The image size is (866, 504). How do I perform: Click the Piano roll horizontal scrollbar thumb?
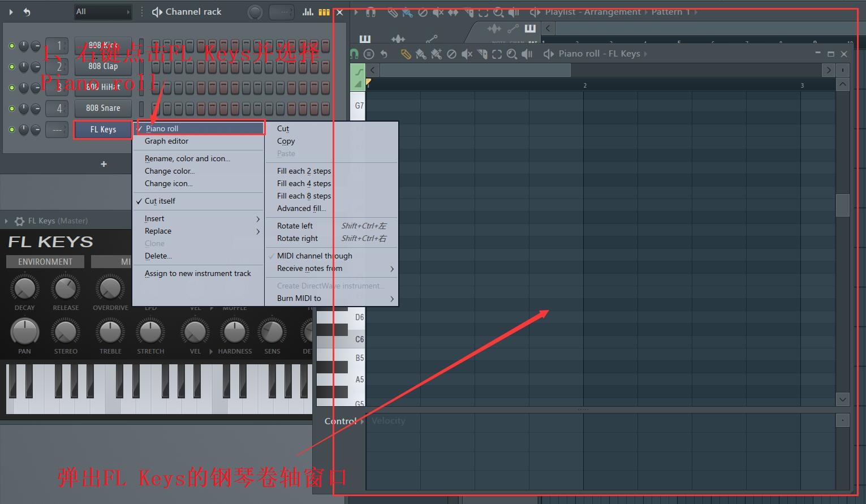point(475,70)
